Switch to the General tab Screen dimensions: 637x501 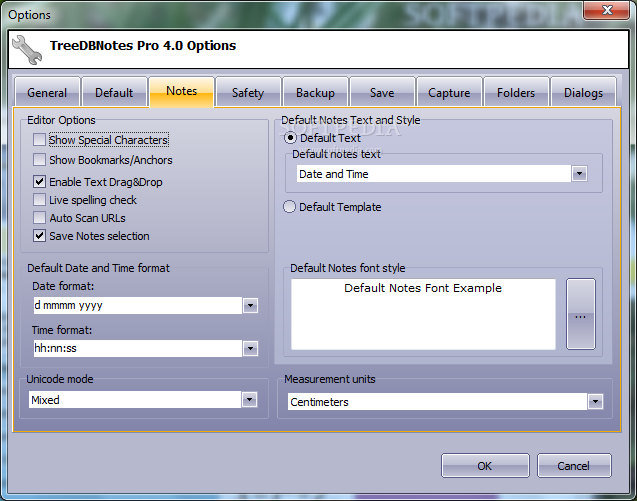click(x=47, y=93)
